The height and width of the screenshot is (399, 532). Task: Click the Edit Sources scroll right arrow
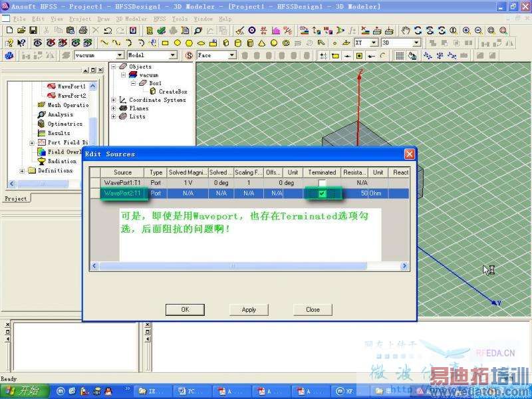click(x=404, y=266)
